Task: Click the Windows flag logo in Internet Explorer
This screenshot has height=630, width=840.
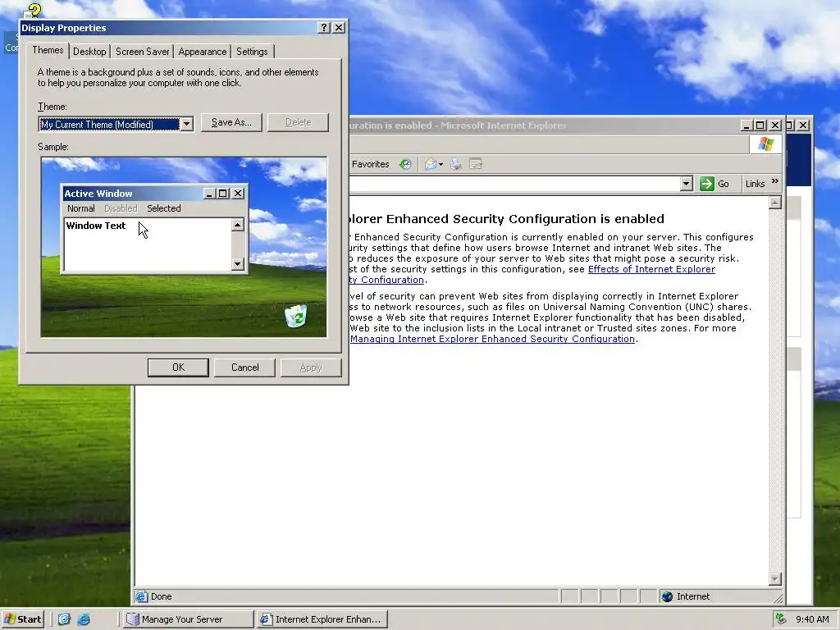Action: [x=765, y=144]
